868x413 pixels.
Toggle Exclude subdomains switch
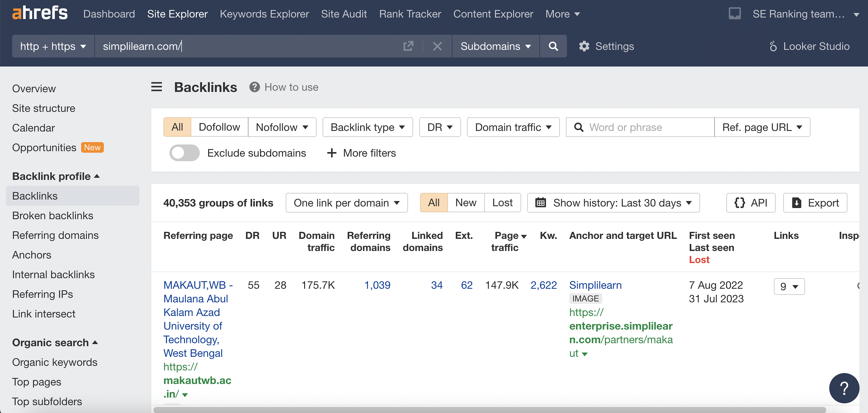[x=184, y=153]
